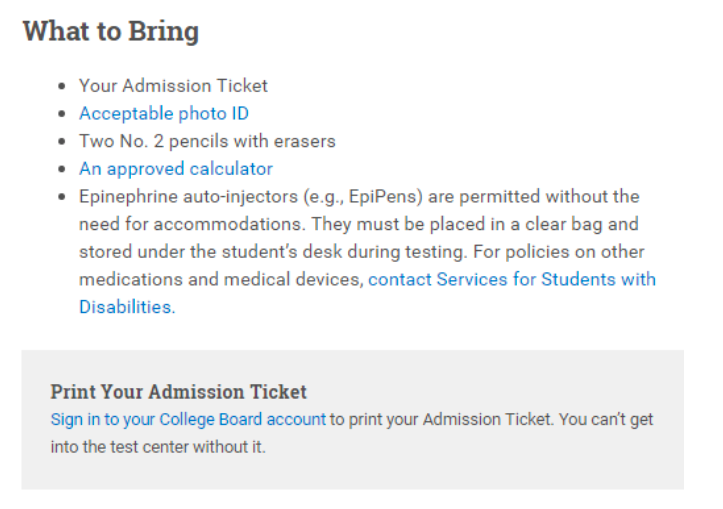Screen dimensions: 723x509
Task: Click the What to Bring heading
Action: click(x=111, y=31)
